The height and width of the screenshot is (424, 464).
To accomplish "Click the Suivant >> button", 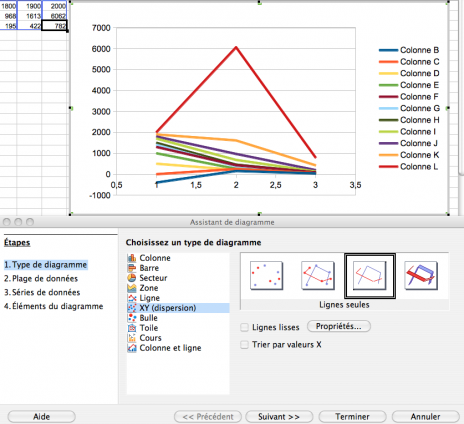I will pyautogui.click(x=279, y=417).
